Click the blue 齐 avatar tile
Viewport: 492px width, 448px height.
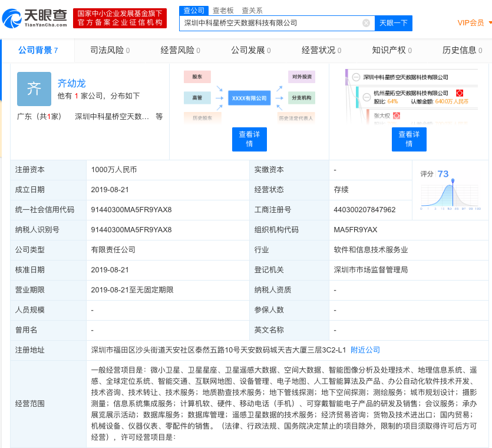point(34,89)
